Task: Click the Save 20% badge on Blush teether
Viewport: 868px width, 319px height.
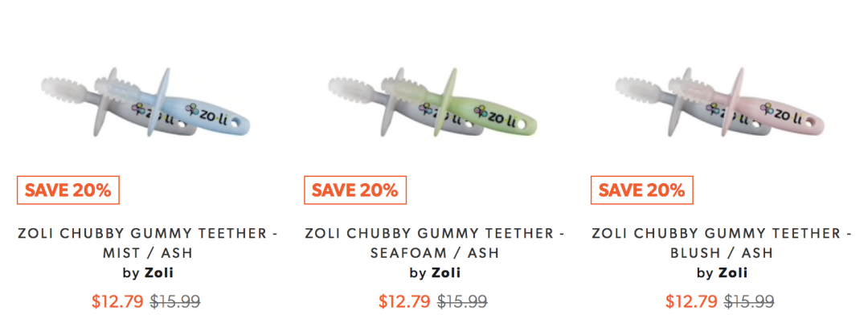Action: coord(641,190)
